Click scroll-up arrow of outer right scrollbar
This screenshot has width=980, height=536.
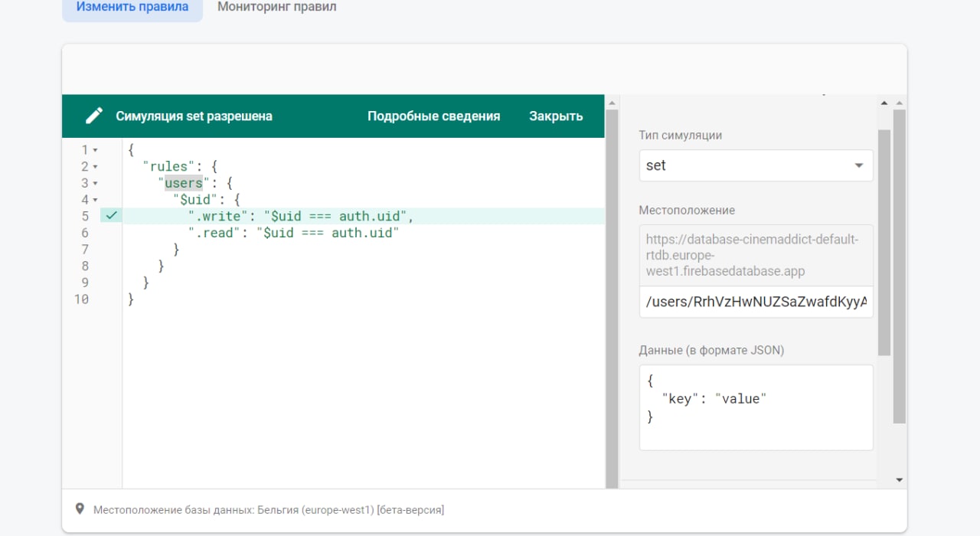click(x=900, y=103)
